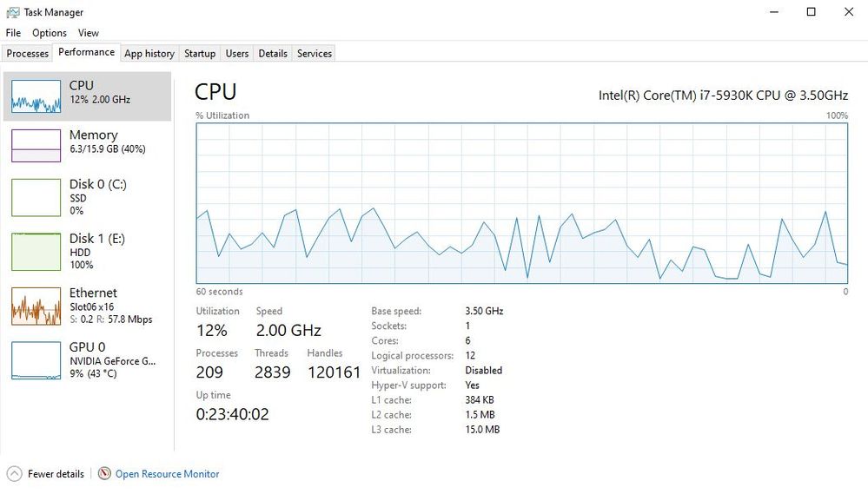
Task: Select GPU 0 NVIDIA GeForce graph icon
Action: click(36, 360)
